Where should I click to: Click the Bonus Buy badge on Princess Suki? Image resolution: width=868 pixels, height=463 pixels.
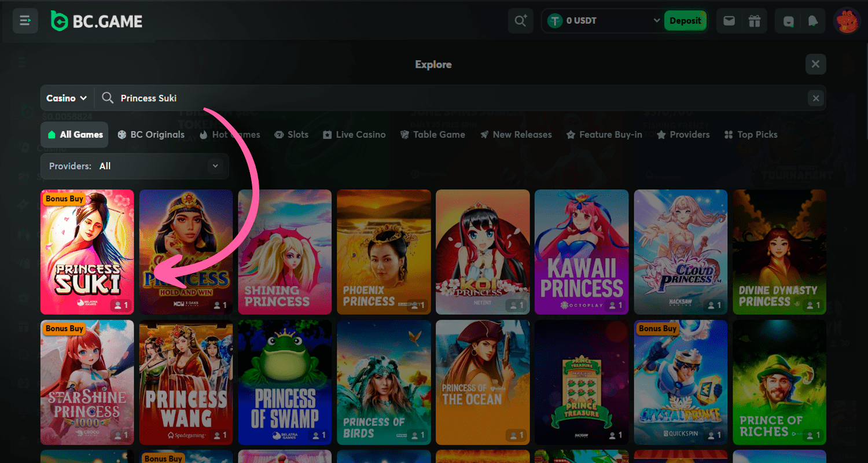(64, 199)
